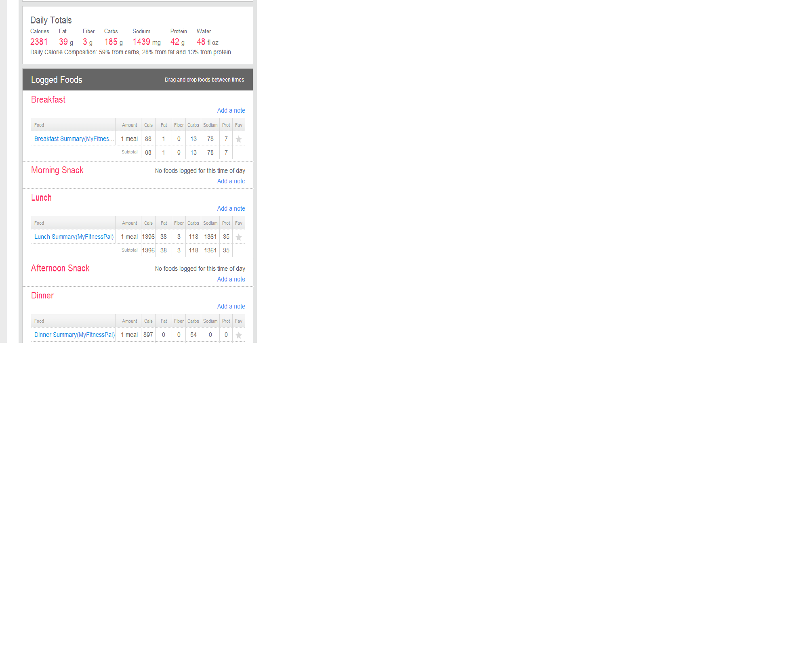Viewport: 795px width, 672px height.
Task: Click Add a note under Afternoon Snack
Action: click(231, 279)
